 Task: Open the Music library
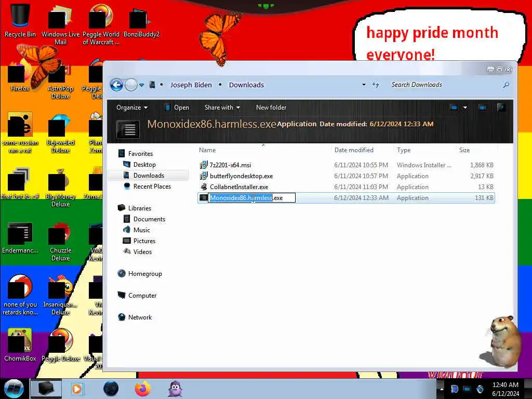(137, 230)
